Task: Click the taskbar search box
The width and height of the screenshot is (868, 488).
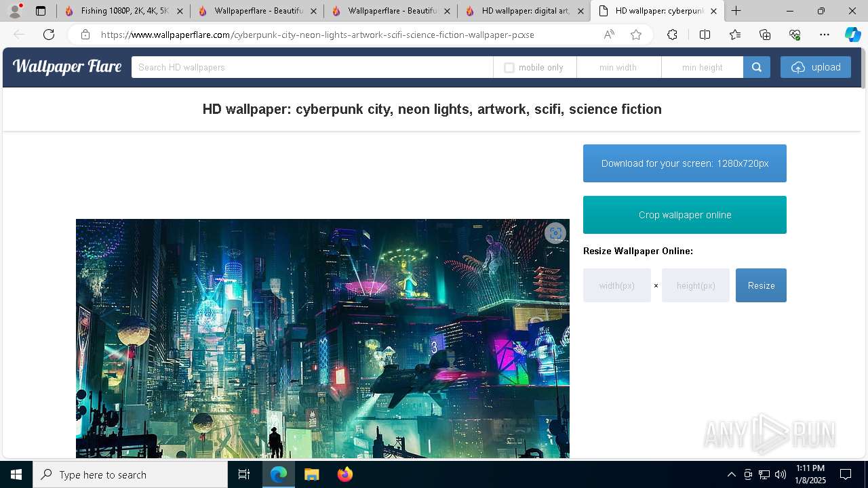Action: coord(130,474)
